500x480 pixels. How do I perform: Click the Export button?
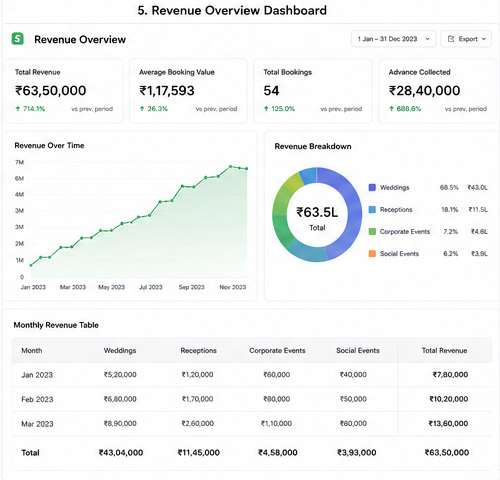click(466, 39)
